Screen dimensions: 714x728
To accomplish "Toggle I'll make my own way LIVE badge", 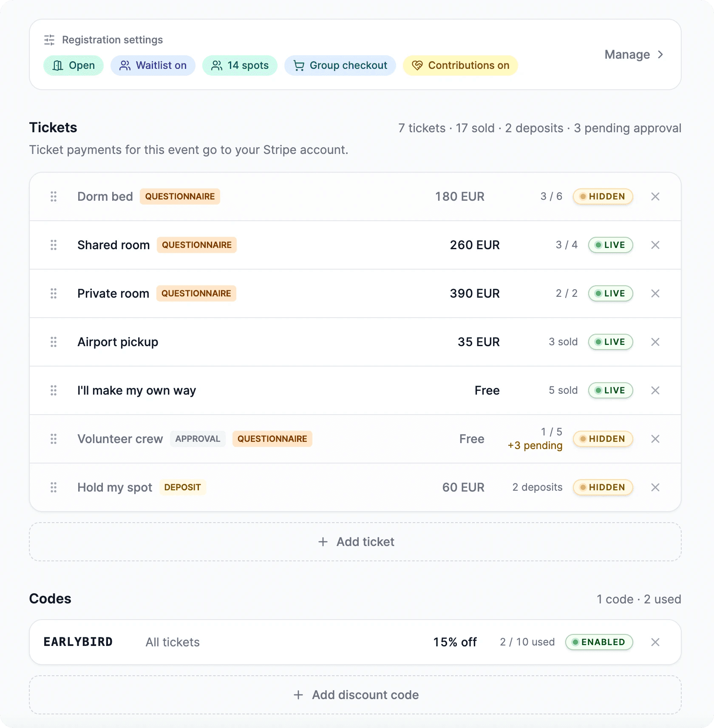I will 610,390.
